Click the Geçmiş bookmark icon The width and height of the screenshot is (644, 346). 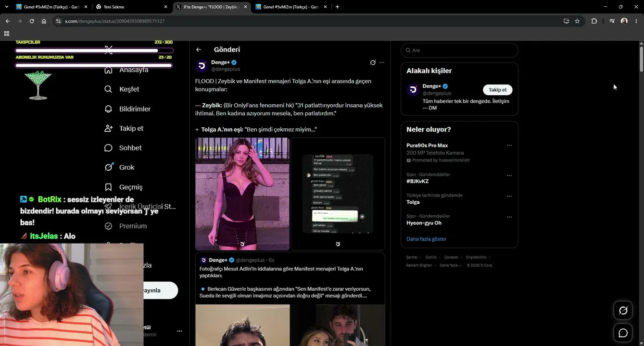[109, 187]
